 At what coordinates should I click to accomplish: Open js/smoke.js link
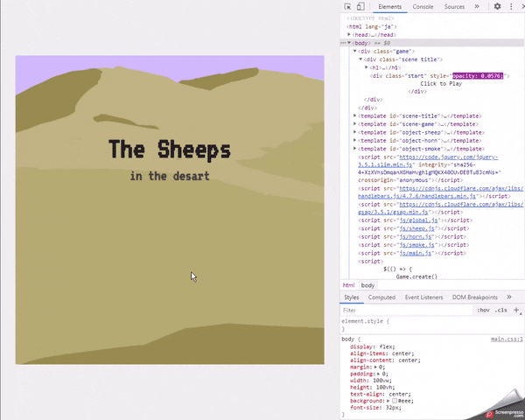[416, 245]
